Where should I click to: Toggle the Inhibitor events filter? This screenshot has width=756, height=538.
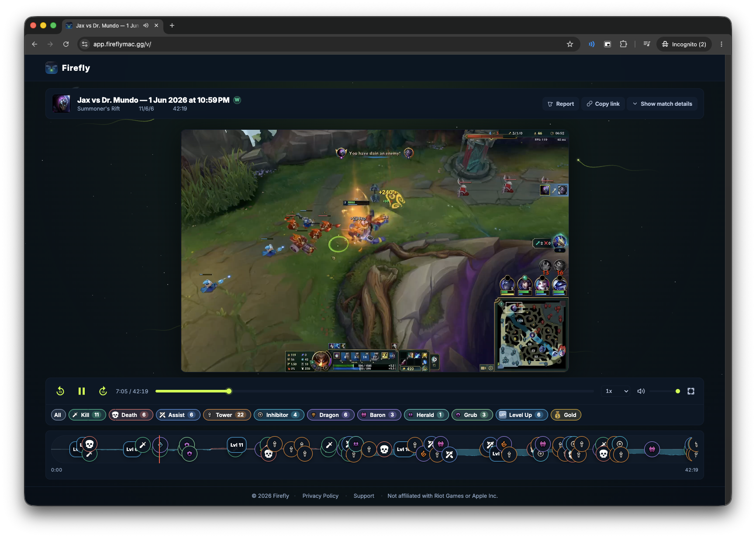(x=279, y=415)
